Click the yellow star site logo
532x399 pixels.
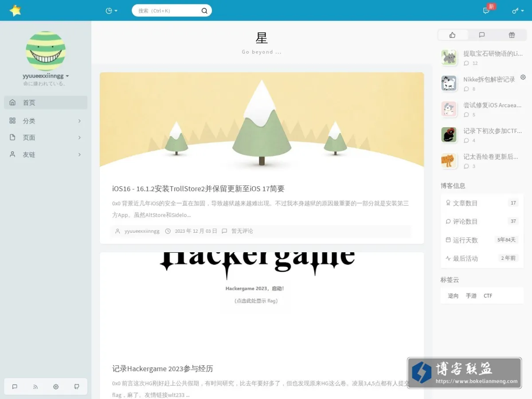pos(16,10)
